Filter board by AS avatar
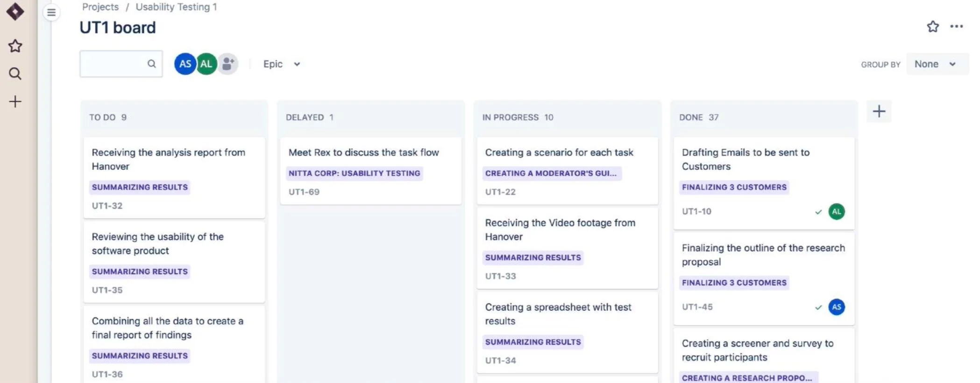The image size is (980, 383). 185,64
